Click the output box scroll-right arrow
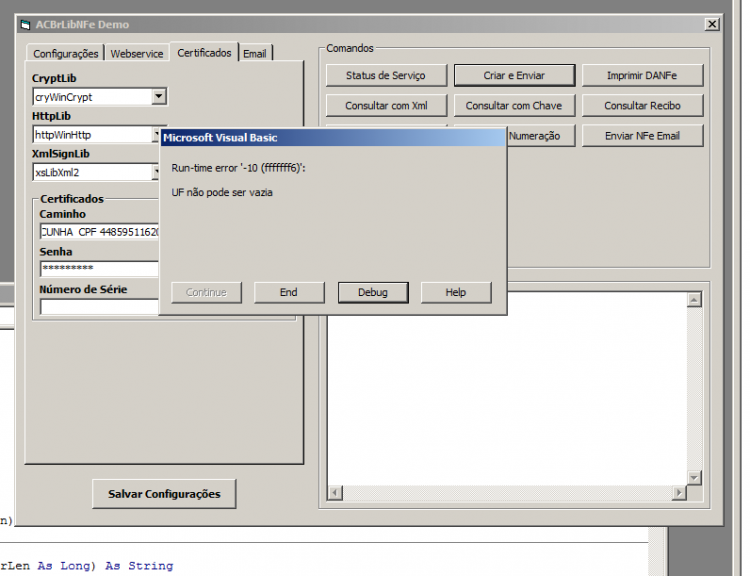Screen dimensions: 750x576 [x=679, y=493]
